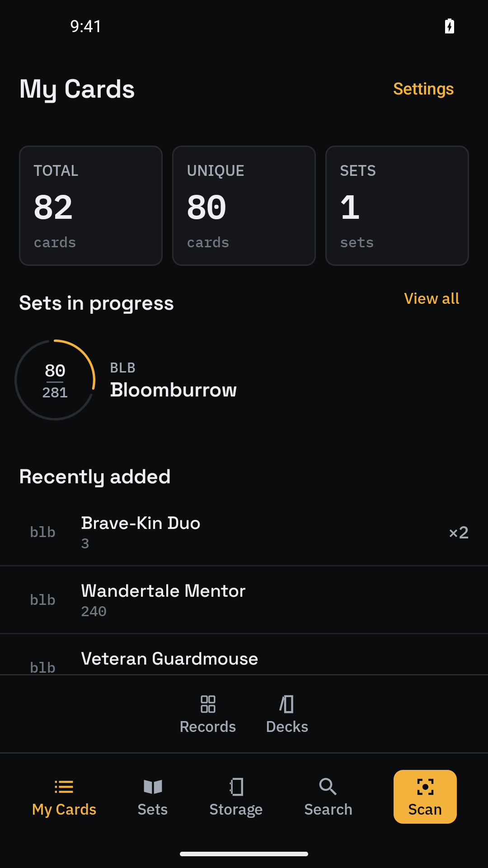Tap the UNIQUE 80 cards tile
This screenshot has height=868, width=488.
(244, 206)
